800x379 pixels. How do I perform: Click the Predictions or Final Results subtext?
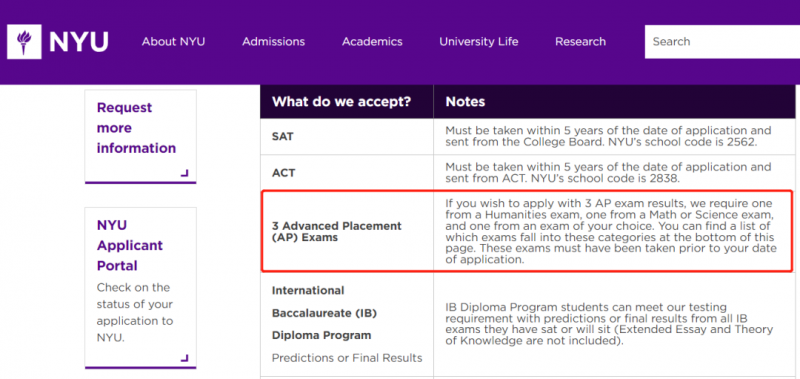click(x=347, y=358)
